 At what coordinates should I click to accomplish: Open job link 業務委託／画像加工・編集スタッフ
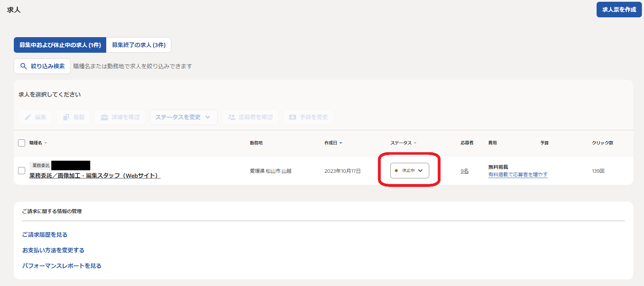pyautogui.click(x=95, y=176)
